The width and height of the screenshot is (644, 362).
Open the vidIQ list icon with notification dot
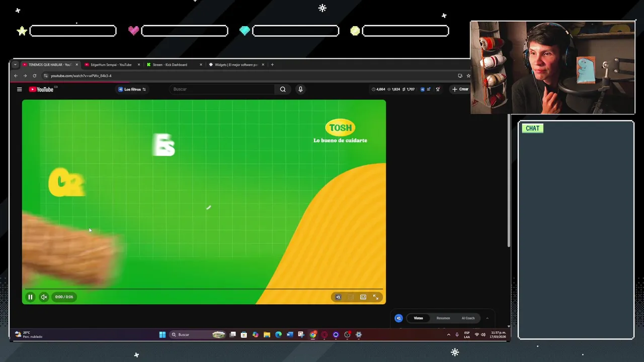[429, 89]
